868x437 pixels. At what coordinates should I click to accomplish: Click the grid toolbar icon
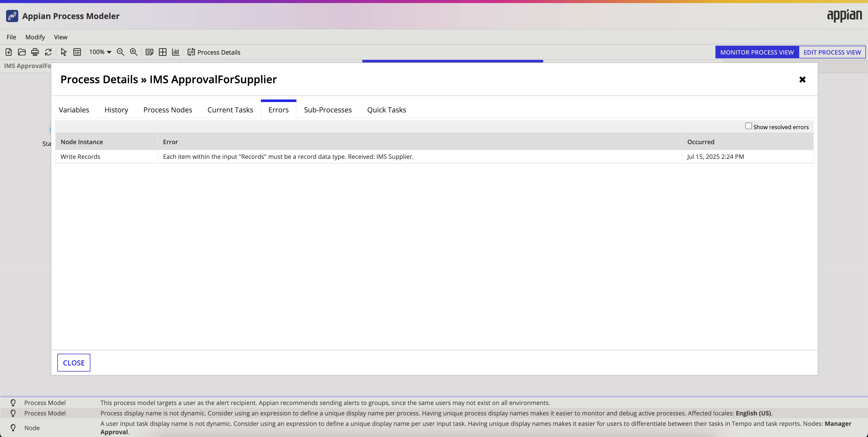tap(163, 52)
